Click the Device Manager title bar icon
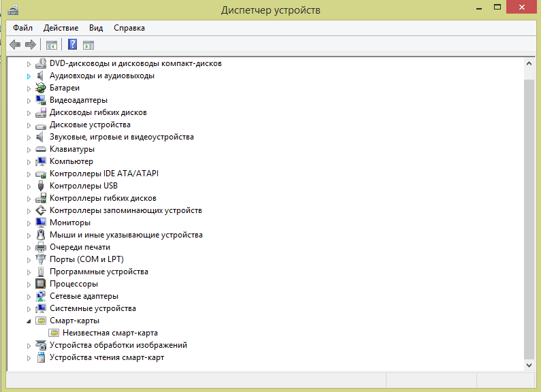The height and width of the screenshot is (392, 541). coord(13,10)
